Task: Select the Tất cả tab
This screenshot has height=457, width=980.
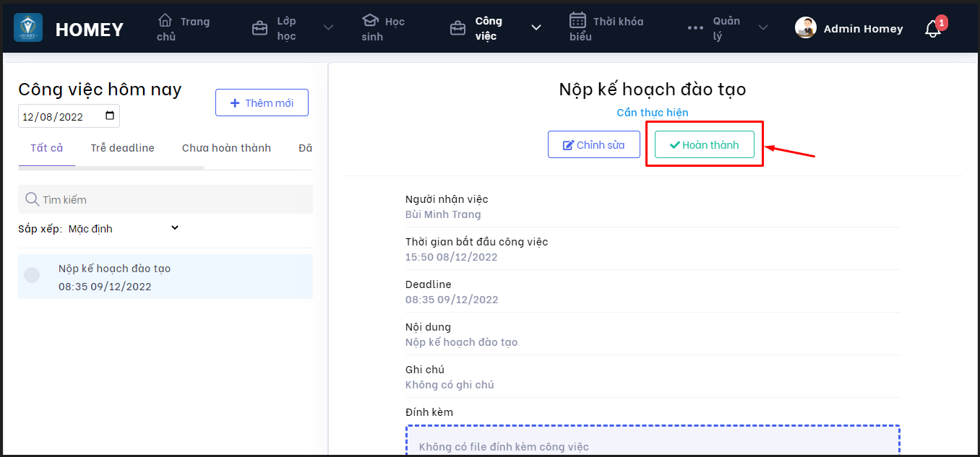Action: point(46,148)
